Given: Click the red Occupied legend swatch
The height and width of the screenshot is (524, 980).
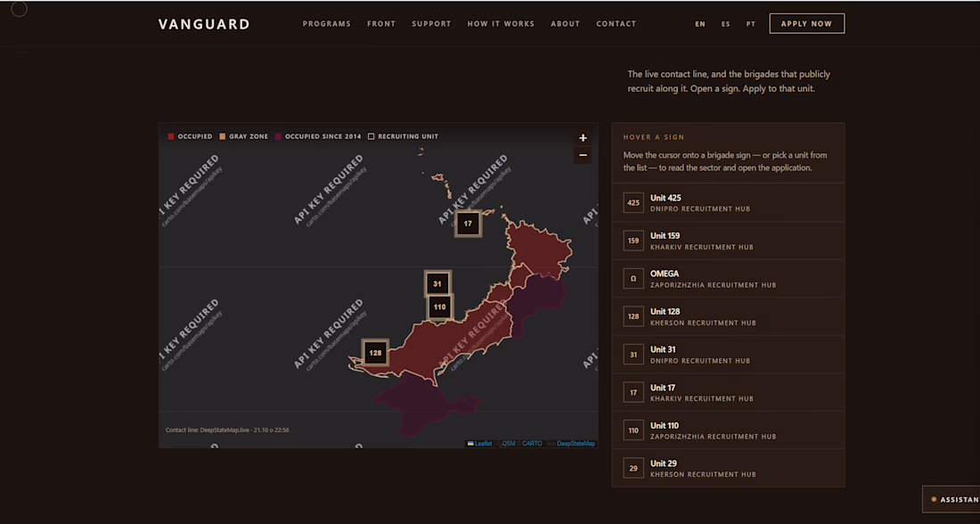Looking at the screenshot, I should [171, 136].
